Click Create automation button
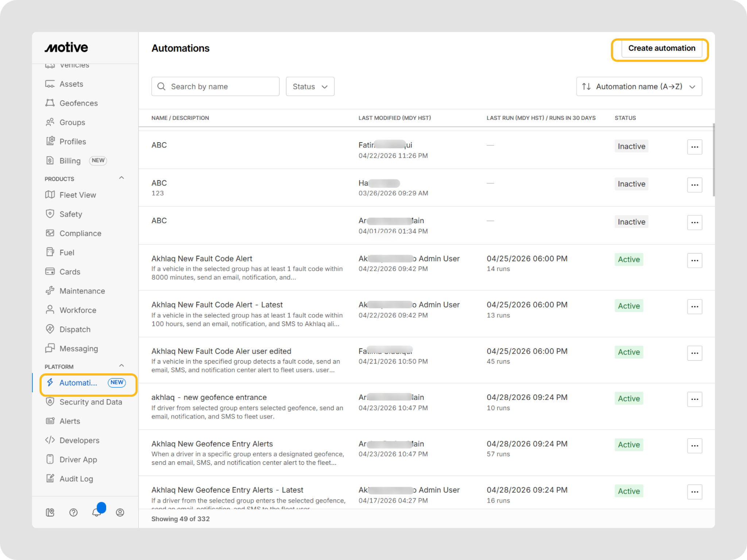This screenshot has height=560, width=747. 661,48
